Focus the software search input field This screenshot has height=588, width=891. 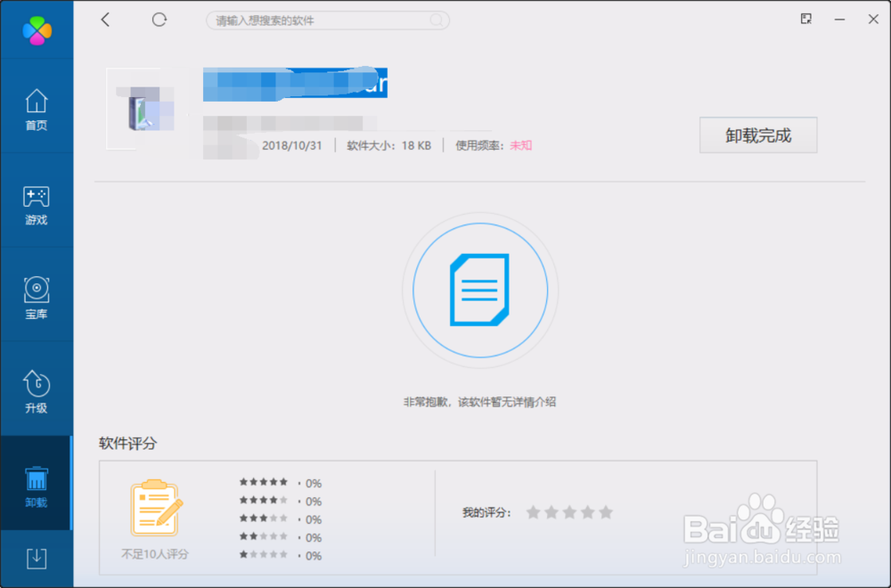pos(328,20)
